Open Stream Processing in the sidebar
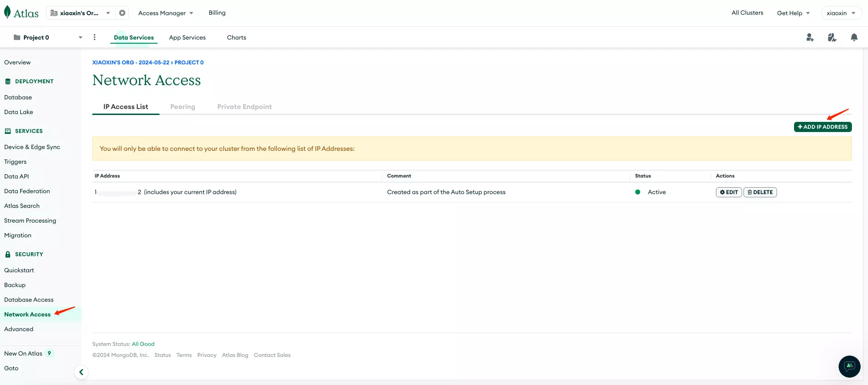This screenshot has height=385, width=868. [30, 221]
